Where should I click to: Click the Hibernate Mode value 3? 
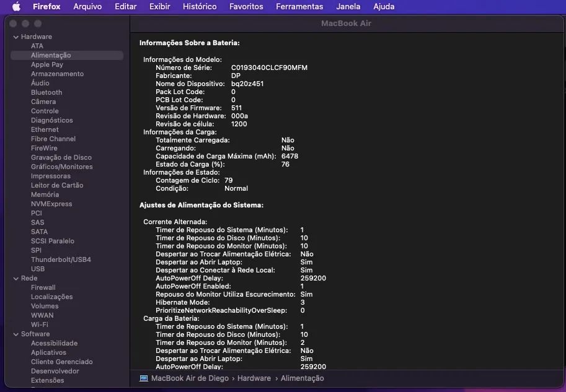click(303, 303)
